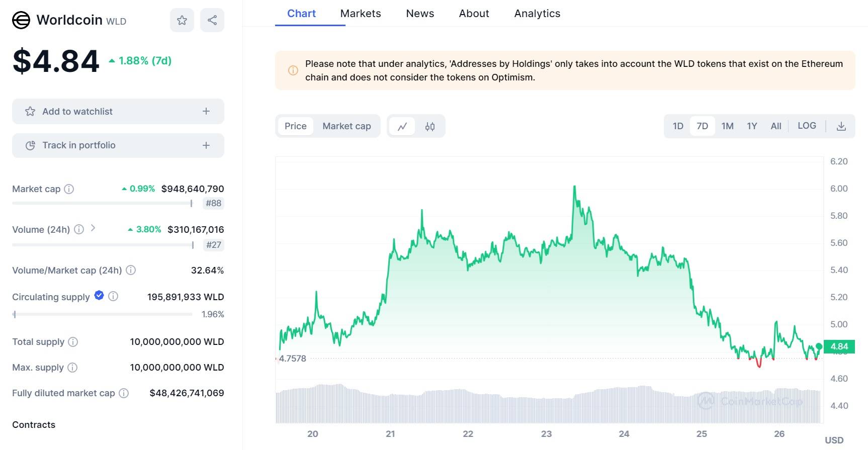Click the notice info icon in banner
Image resolution: width=868 pixels, height=450 pixels.
[293, 70]
